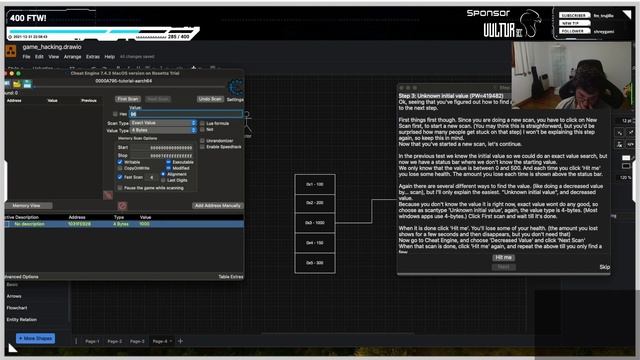This screenshot has height=360, width=640.
Task: Enable the Hex checkbox
Action: click(x=115, y=114)
